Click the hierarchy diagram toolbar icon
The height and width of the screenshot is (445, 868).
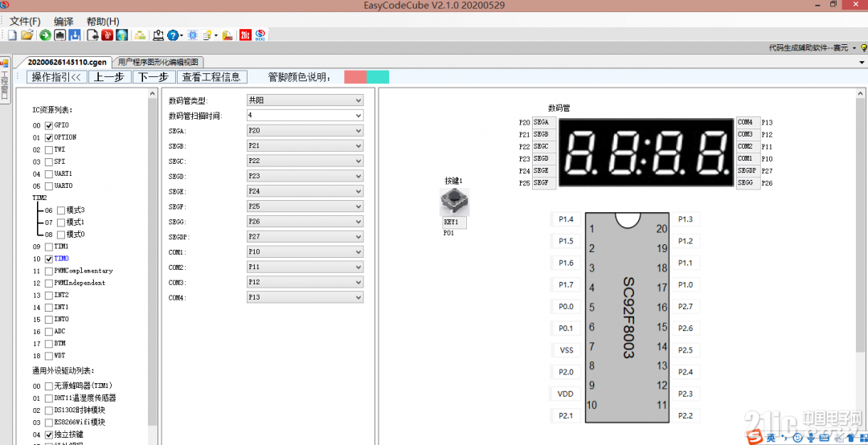click(x=140, y=35)
